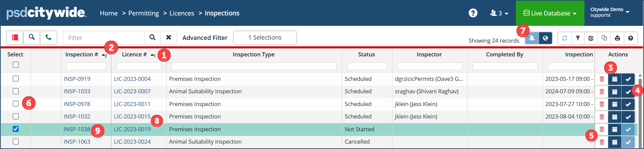The image size is (644, 149).
Task: Click the refresh records icon
Action: [565, 38]
